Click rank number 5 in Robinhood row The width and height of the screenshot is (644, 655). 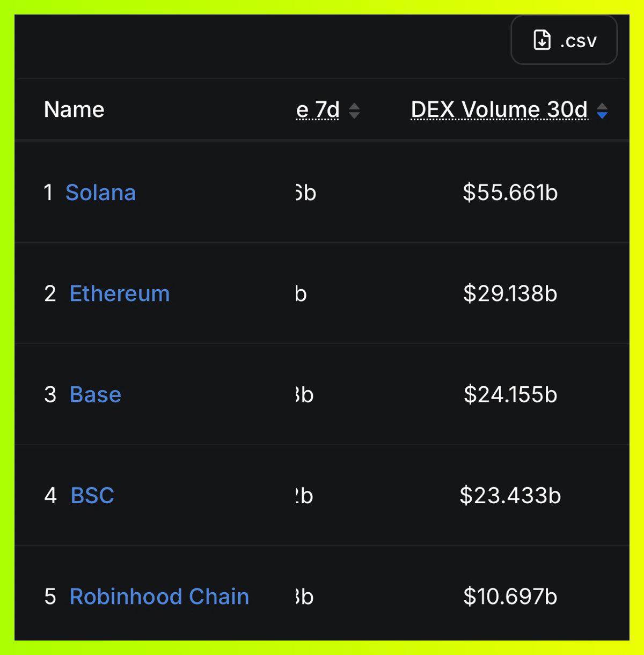(50, 597)
